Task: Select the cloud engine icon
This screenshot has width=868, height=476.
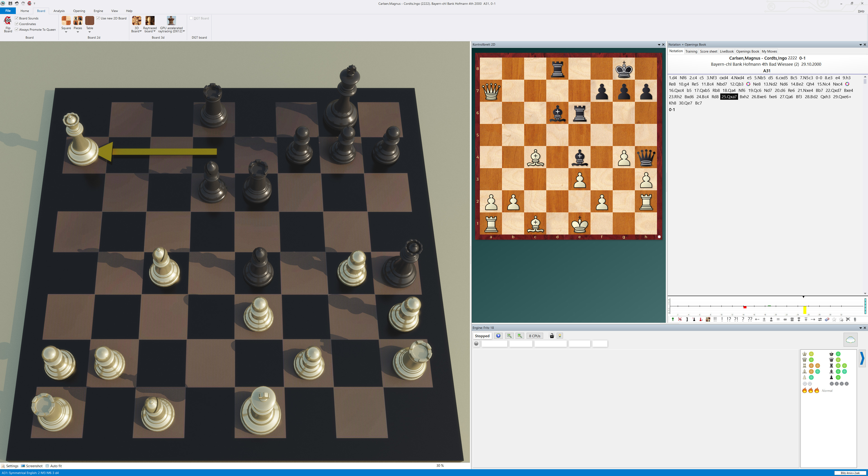Action: (850, 340)
